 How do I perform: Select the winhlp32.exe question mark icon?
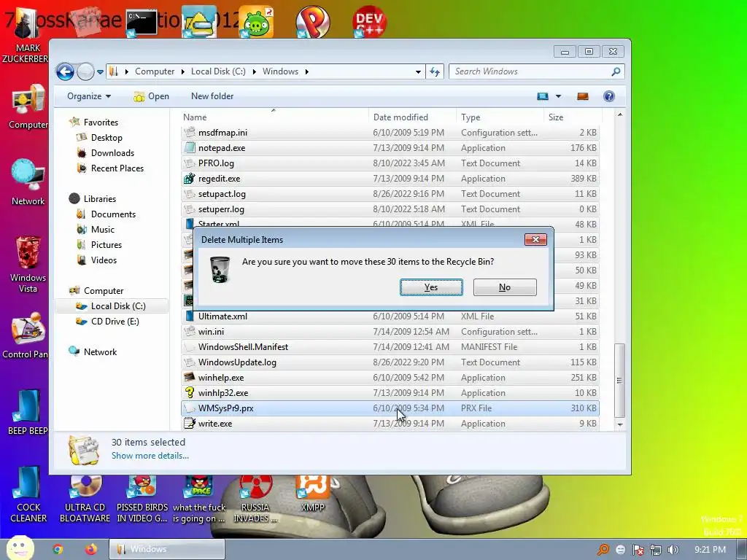(x=190, y=393)
